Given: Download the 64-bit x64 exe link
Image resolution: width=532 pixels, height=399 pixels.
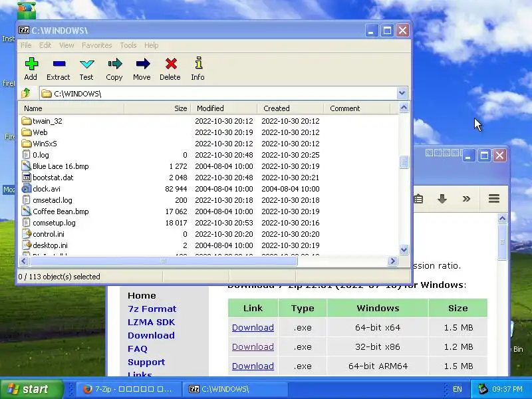Looking at the screenshot, I should (x=253, y=327).
